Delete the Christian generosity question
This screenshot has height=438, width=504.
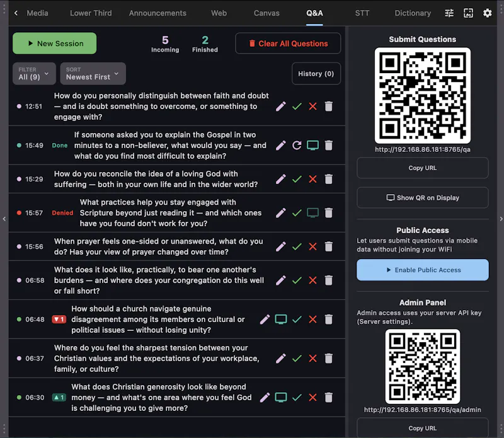pos(328,398)
